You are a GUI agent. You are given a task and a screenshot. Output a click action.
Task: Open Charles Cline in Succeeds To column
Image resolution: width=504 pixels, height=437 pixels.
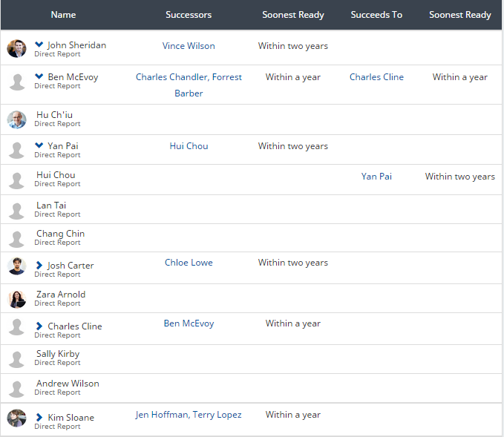376,77
